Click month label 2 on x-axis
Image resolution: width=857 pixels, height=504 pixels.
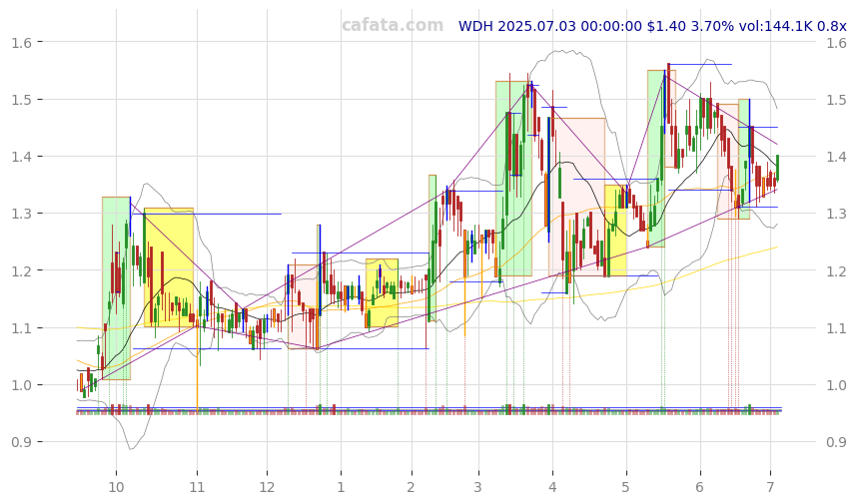coord(411,487)
